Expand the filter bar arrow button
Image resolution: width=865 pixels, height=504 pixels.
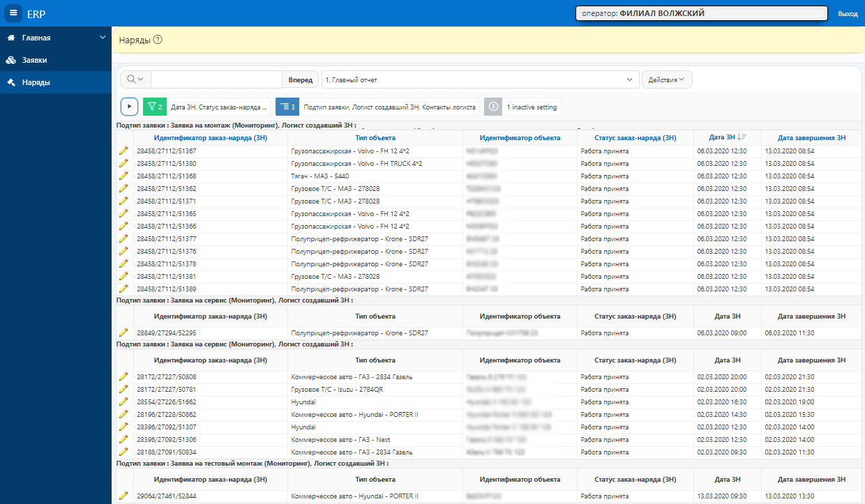coord(130,107)
